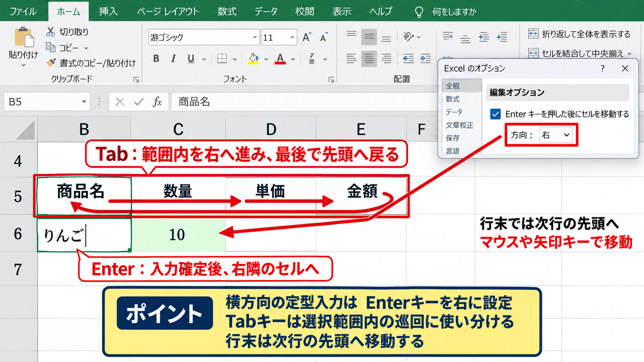The width and height of the screenshot is (644, 362).
Task: Align text left
Action: 351,58
